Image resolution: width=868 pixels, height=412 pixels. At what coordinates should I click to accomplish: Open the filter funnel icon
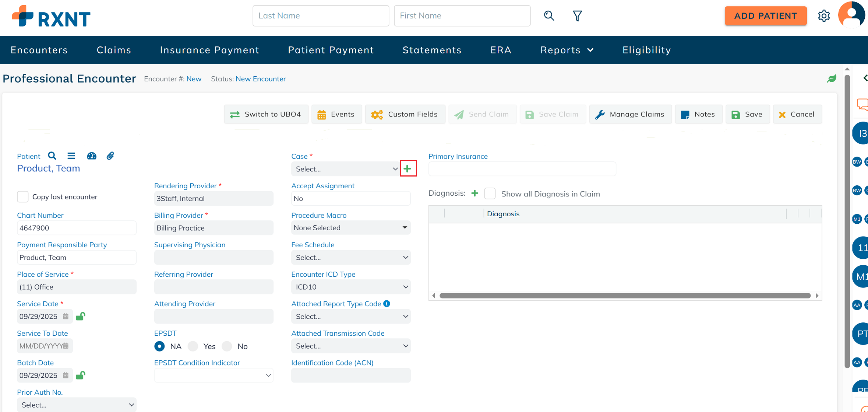tap(577, 16)
